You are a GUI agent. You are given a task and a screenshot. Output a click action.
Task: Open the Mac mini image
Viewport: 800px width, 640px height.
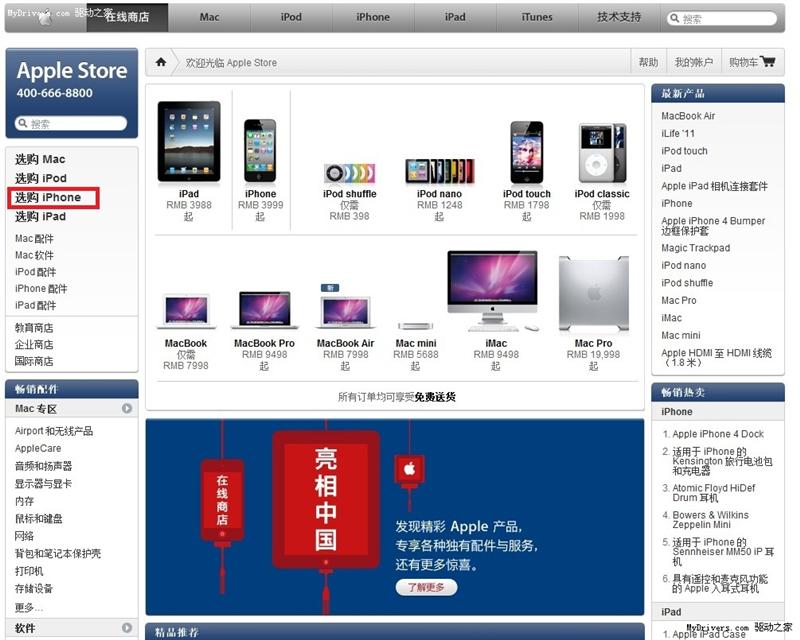(x=416, y=326)
